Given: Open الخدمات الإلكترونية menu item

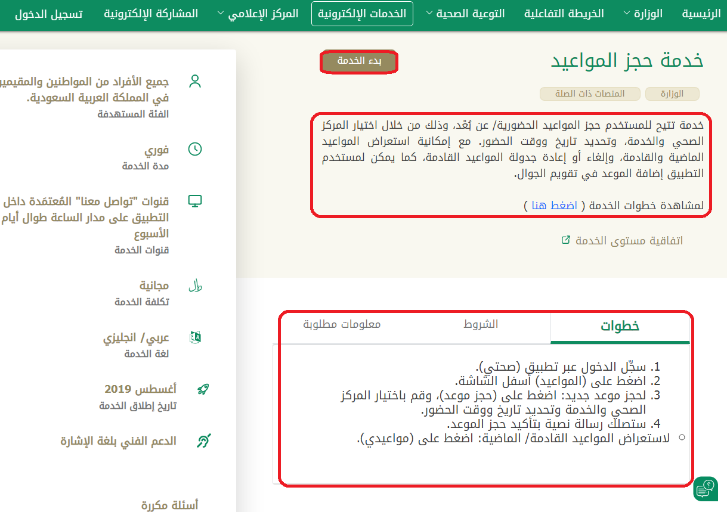Looking at the screenshot, I should [362, 13].
